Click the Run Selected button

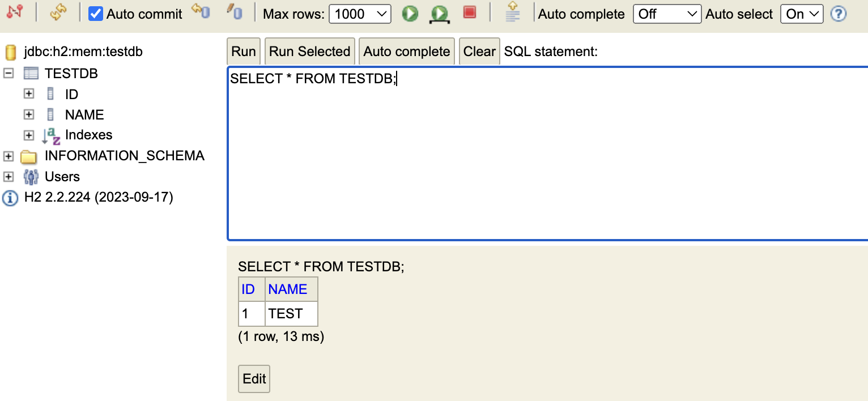(x=309, y=51)
